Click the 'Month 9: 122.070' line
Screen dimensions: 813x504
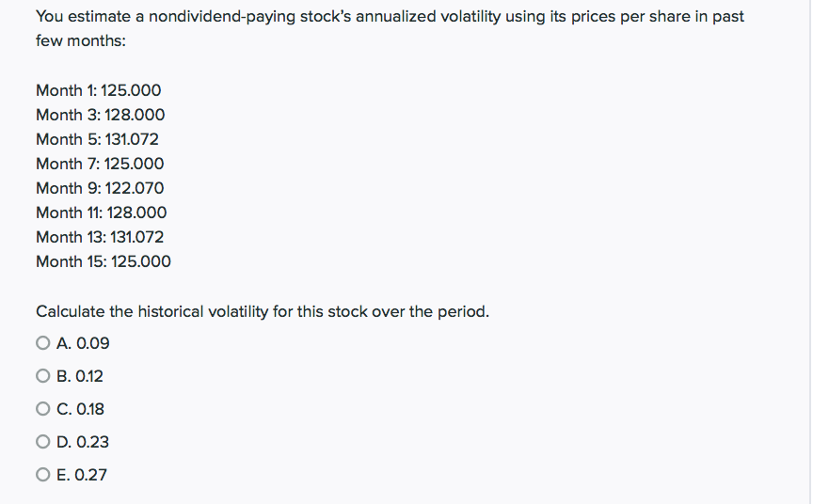pyautogui.click(x=100, y=188)
